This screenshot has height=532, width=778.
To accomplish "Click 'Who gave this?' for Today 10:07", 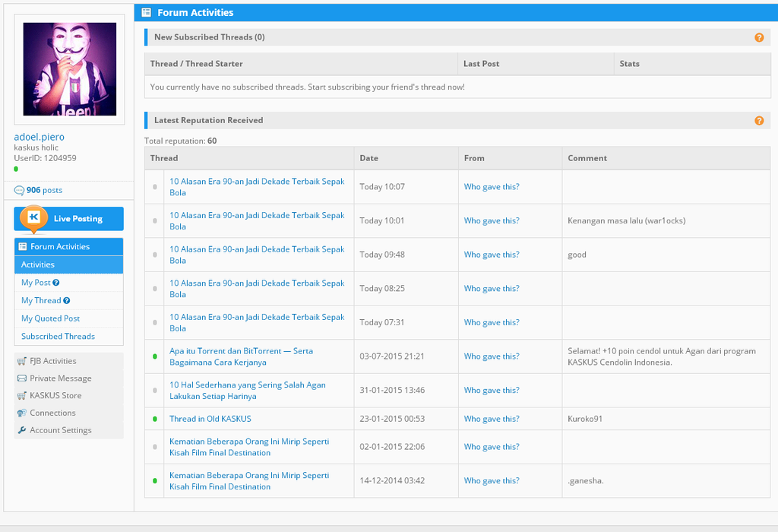I will pyautogui.click(x=492, y=187).
